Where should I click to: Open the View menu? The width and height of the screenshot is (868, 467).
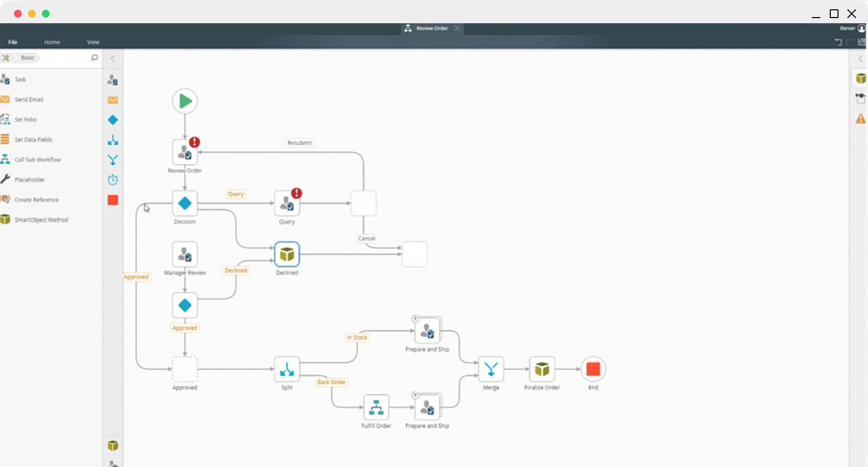pos(93,42)
